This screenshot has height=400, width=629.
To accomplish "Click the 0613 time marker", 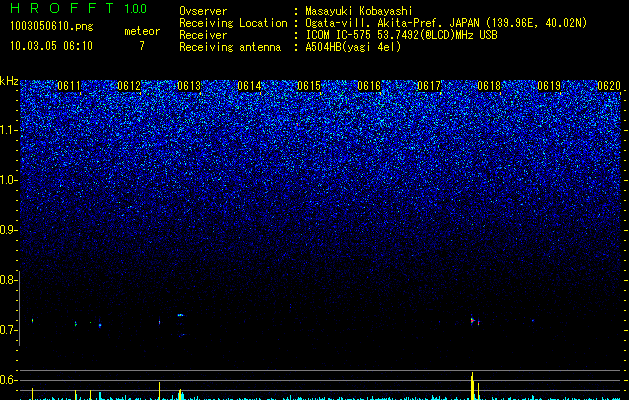I will tap(189, 86).
